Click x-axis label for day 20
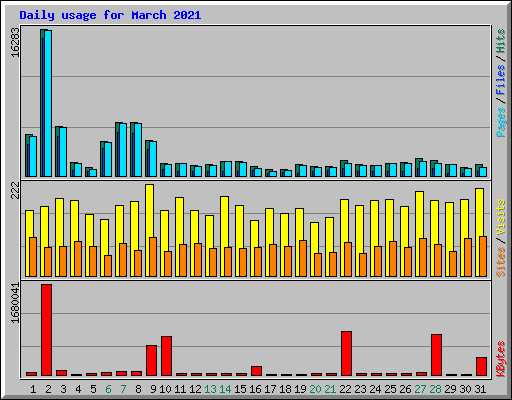 (x=315, y=389)
